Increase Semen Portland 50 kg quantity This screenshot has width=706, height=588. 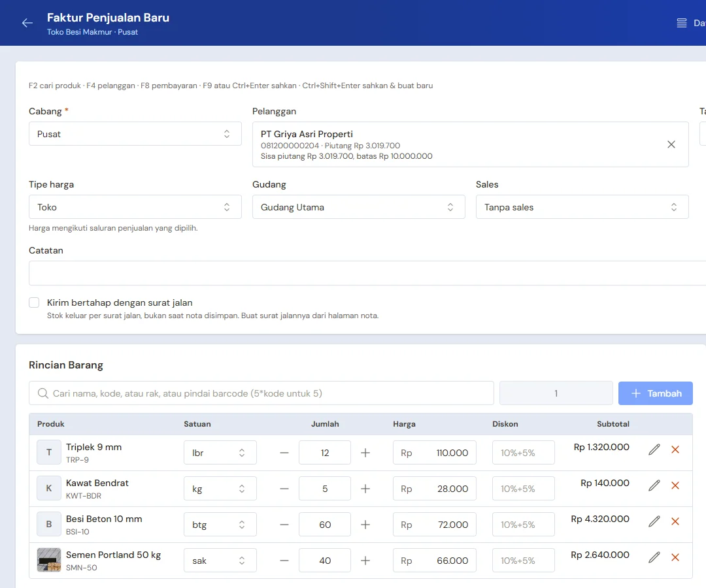click(x=365, y=561)
